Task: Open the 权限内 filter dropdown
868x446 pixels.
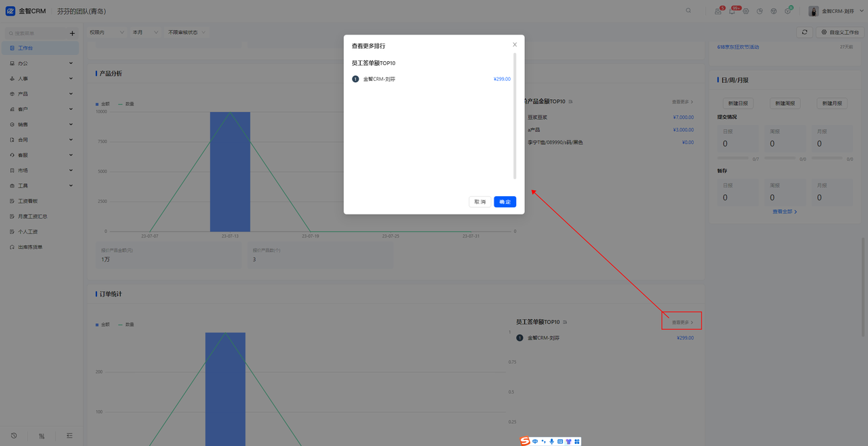Action: click(106, 32)
